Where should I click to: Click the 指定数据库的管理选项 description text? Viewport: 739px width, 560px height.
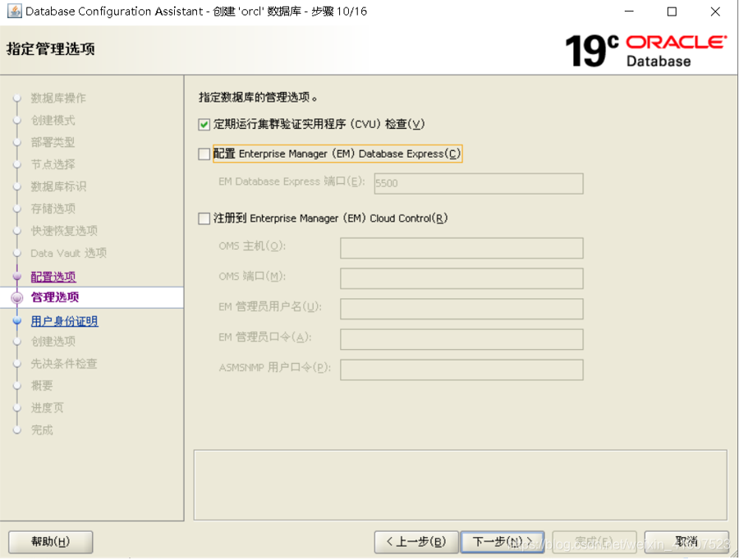click(x=259, y=98)
